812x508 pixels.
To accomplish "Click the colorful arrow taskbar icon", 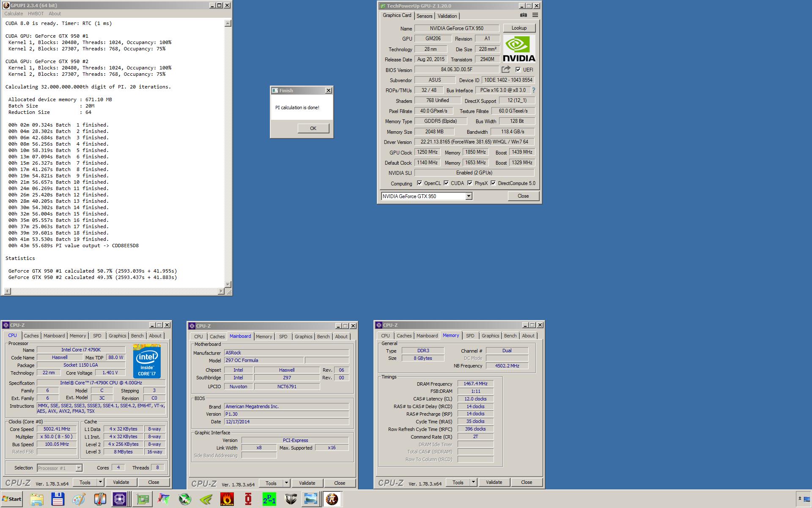I will tap(164, 500).
